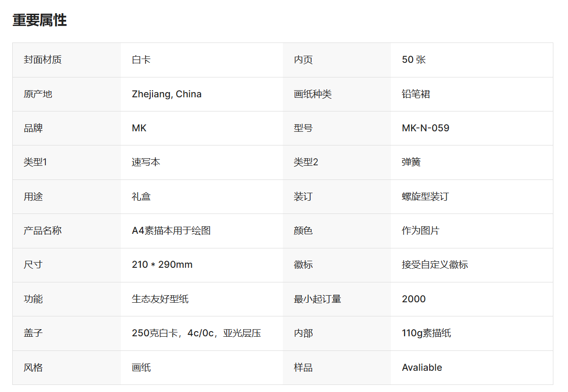
Task: Select the Avaliable sample value
Action: click(422, 367)
